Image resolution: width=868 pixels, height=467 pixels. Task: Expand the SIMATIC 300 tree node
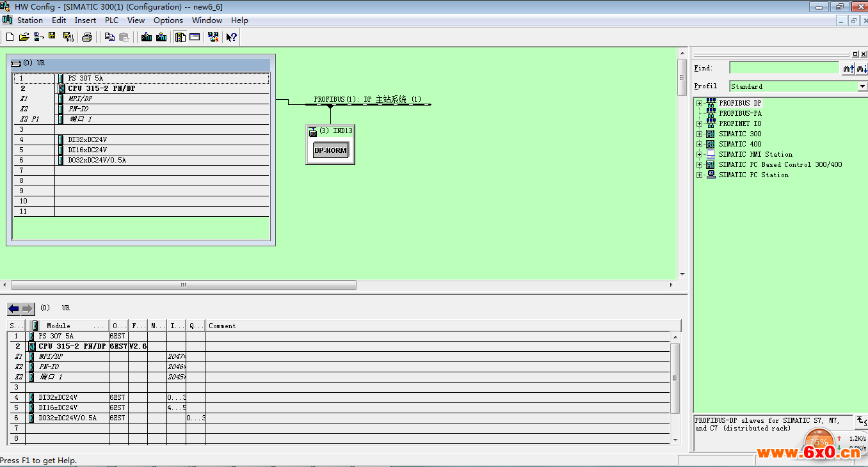pyautogui.click(x=700, y=134)
